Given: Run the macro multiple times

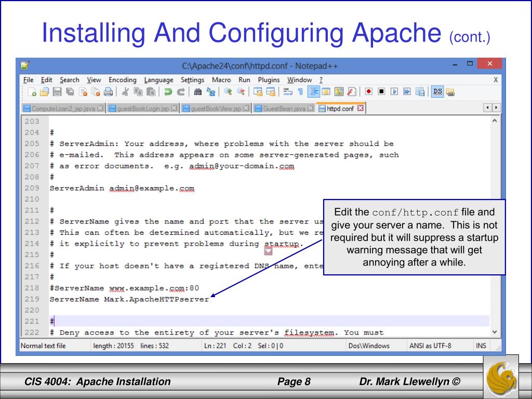Looking at the screenshot, I should click(407, 91).
